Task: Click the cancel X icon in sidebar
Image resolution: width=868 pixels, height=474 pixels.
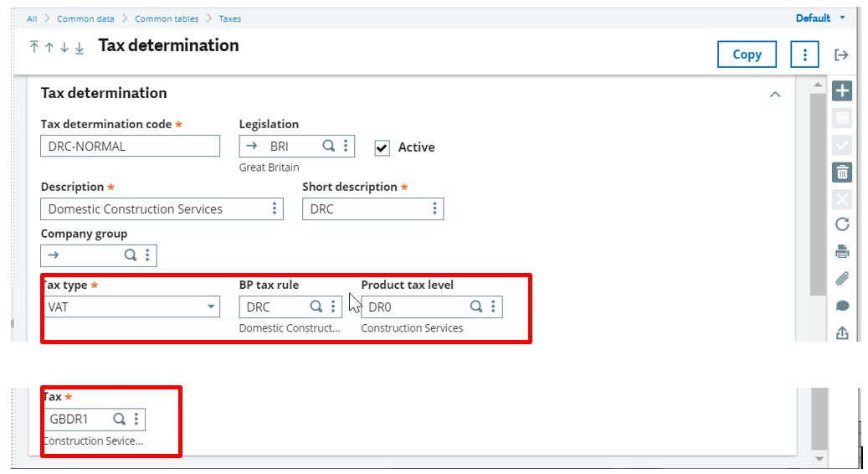Action: point(842,198)
